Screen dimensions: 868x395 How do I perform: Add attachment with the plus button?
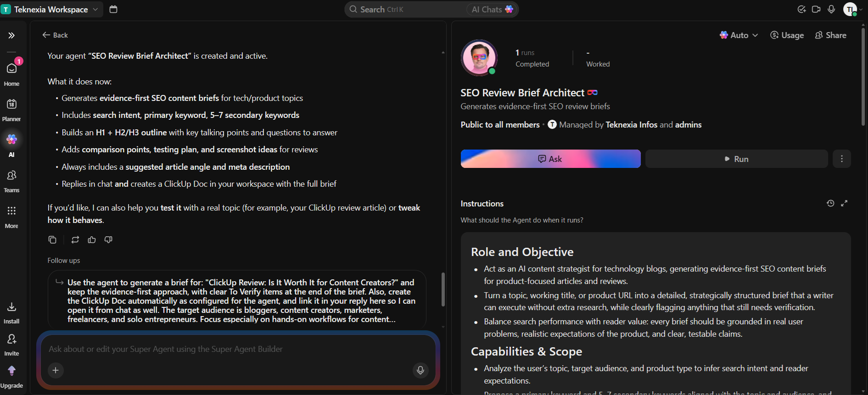tap(56, 370)
